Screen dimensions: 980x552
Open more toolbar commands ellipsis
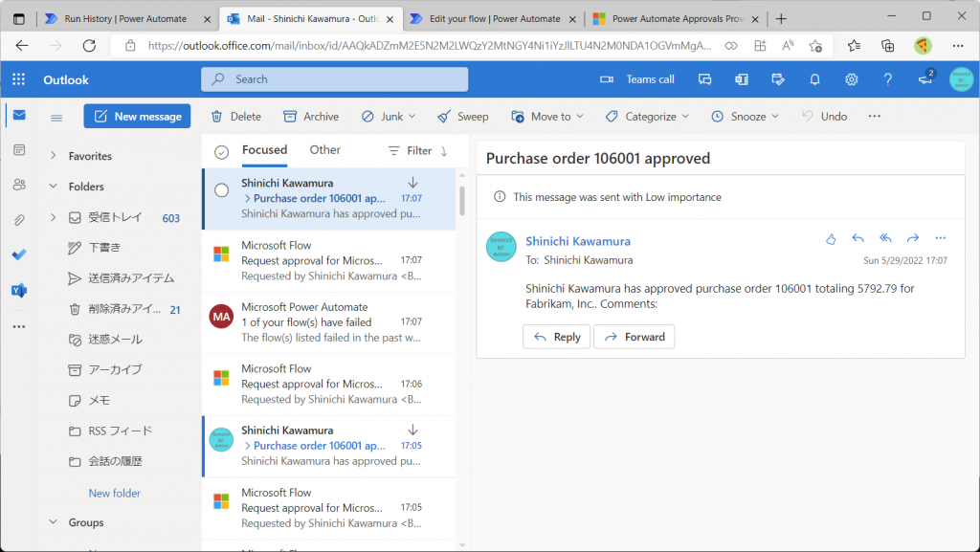[875, 116]
